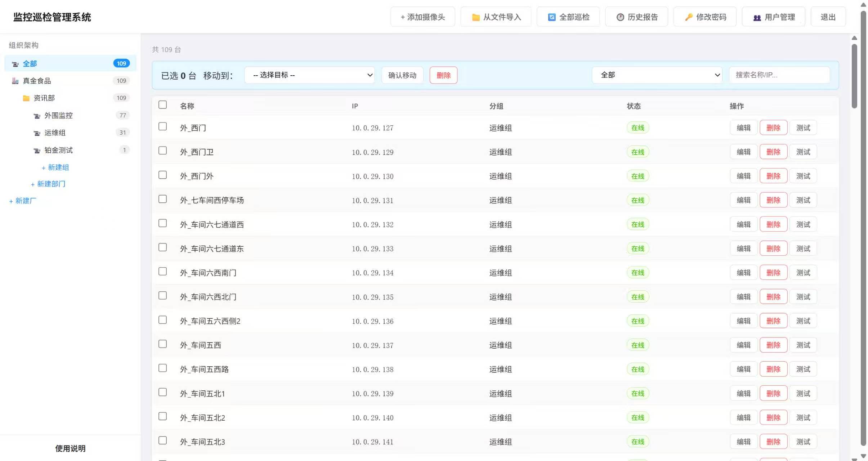Click the camera icon beside 运维组
Viewport: 868px width, 461px height.
37,133
